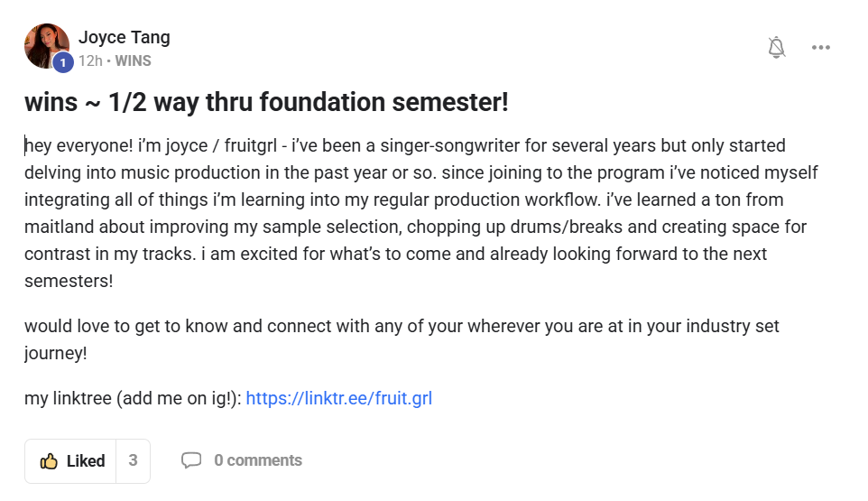Click Joyce Tang's profile avatar
The width and height of the screenshot is (868, 501).
coord(46,45)
